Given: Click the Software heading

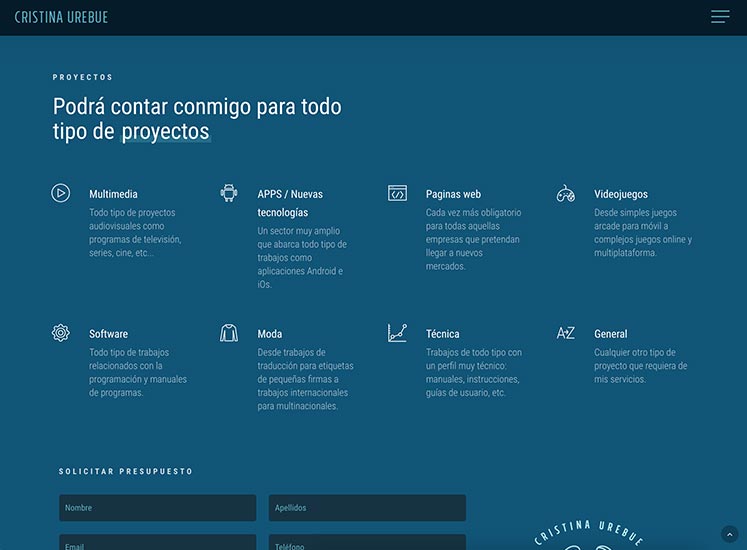Looking at the screenshot, I should point(108,334).
